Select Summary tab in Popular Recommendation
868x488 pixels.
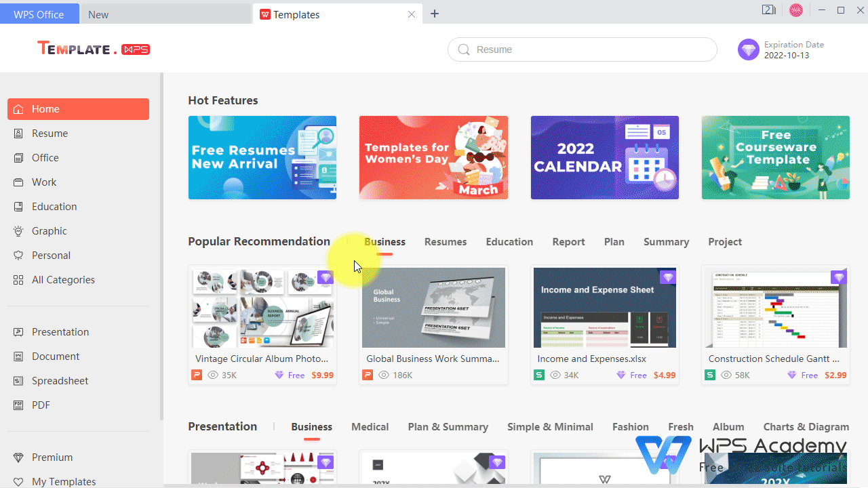[666, 242]
